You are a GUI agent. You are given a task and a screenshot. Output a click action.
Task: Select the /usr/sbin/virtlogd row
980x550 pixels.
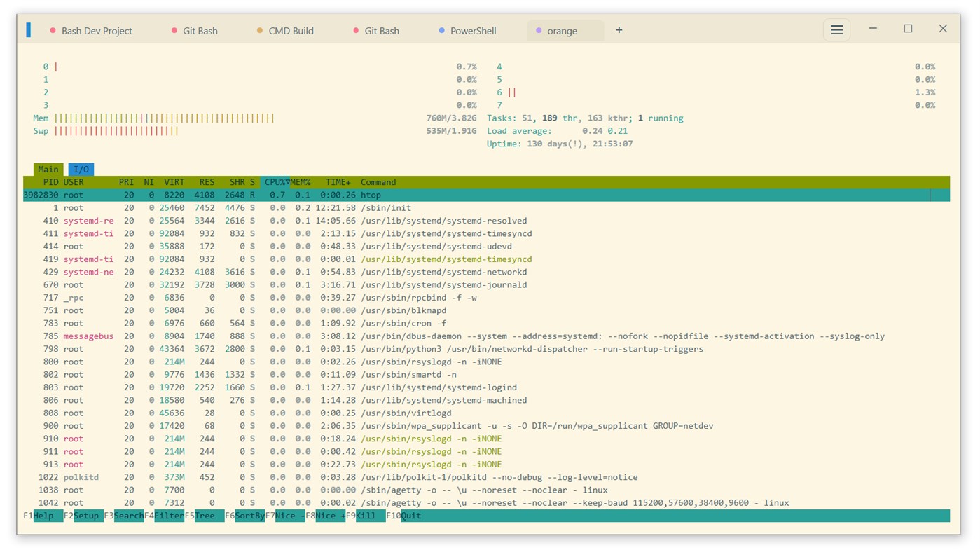(486, 413)
